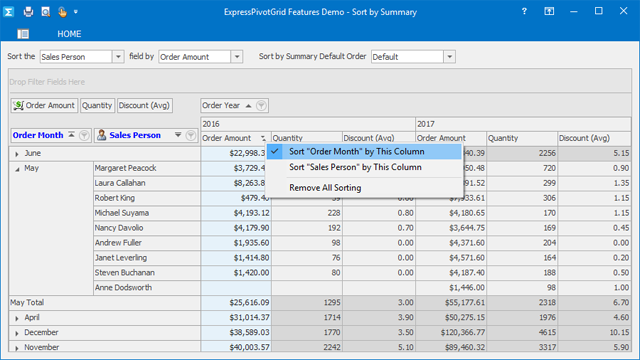Expand the April row group

pos(17,318)
